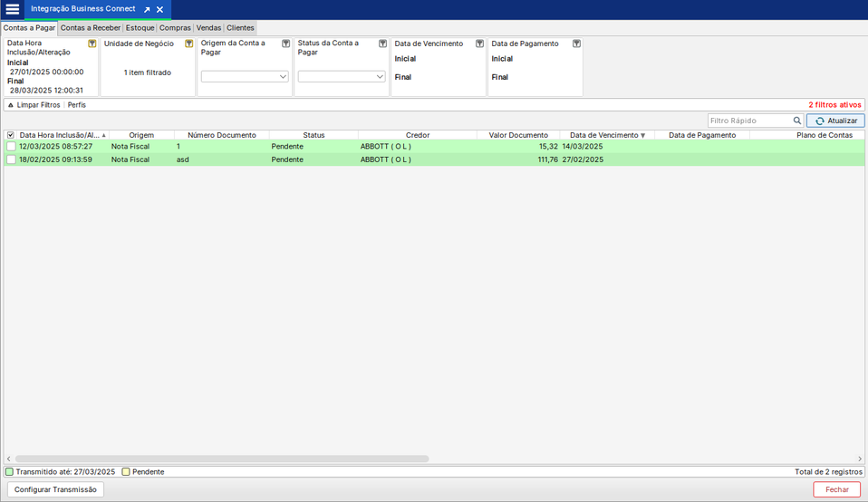Switch to the Estoque tab
The width and height of the screenshot is (868, 502).
click(x=140, y=28)
